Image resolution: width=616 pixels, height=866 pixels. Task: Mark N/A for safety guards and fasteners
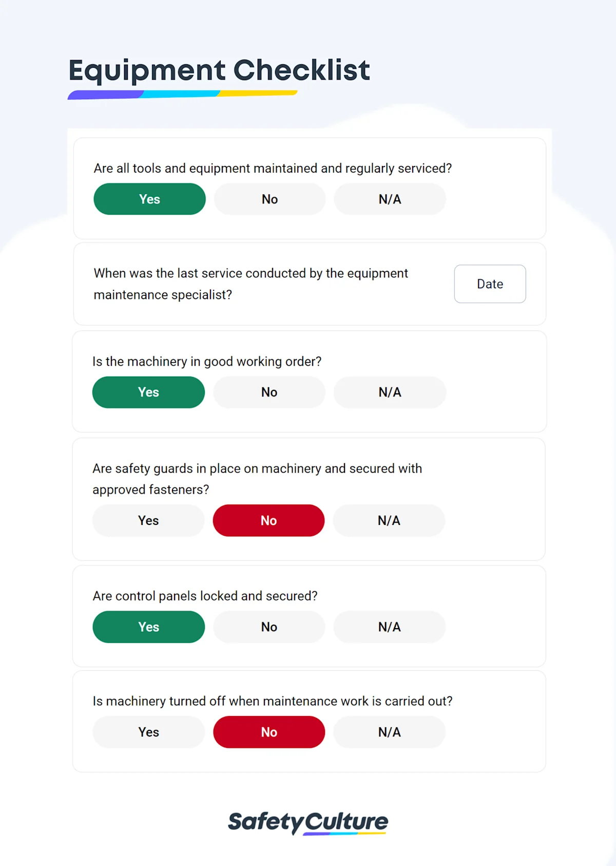(x=389, y=521)
